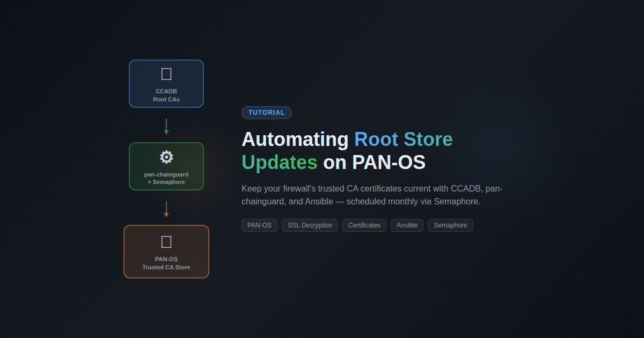Select the PAN-OS tag

pyautogui.click(x=259, y=225)
